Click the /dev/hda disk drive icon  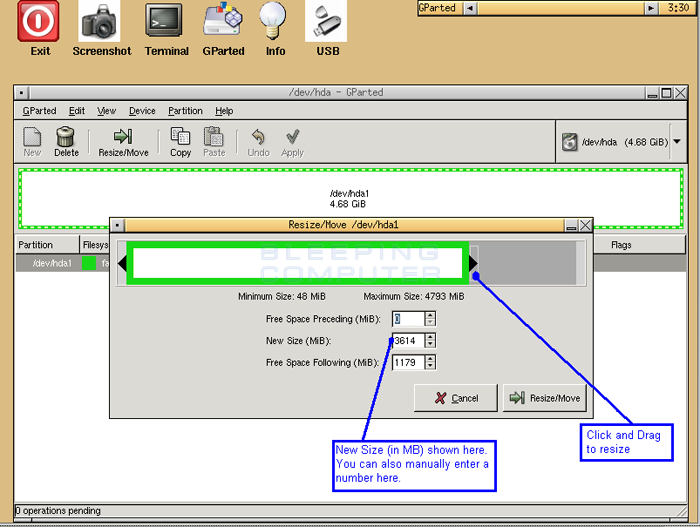click(570, 142)
